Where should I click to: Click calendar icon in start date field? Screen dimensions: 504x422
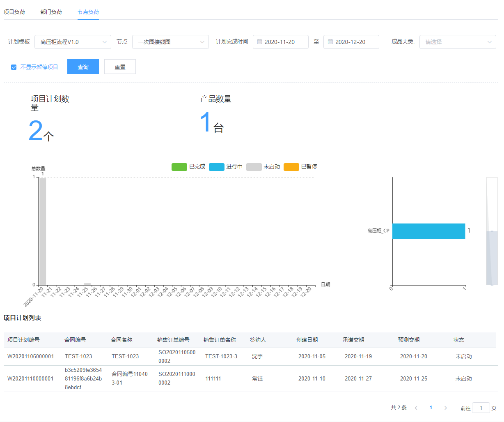[259, 42]
